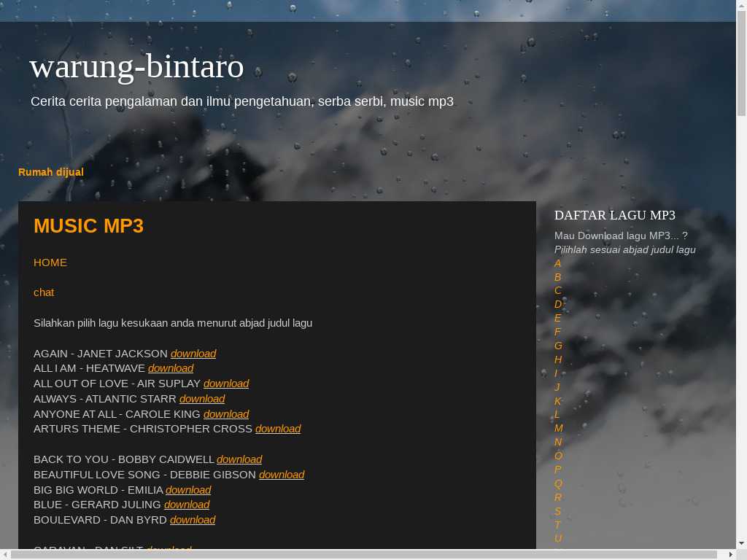Open the Rumah dijual page tab
Screen dimensions: 747x560
(51, 172)
